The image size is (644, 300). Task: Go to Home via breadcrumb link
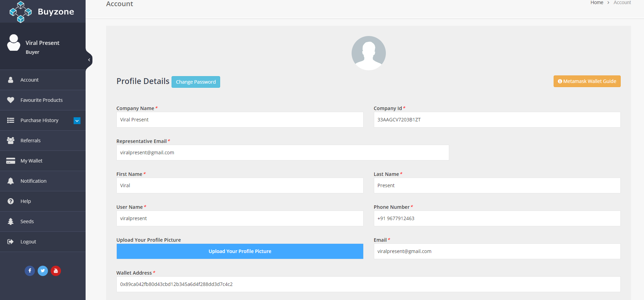click(597, 3)
